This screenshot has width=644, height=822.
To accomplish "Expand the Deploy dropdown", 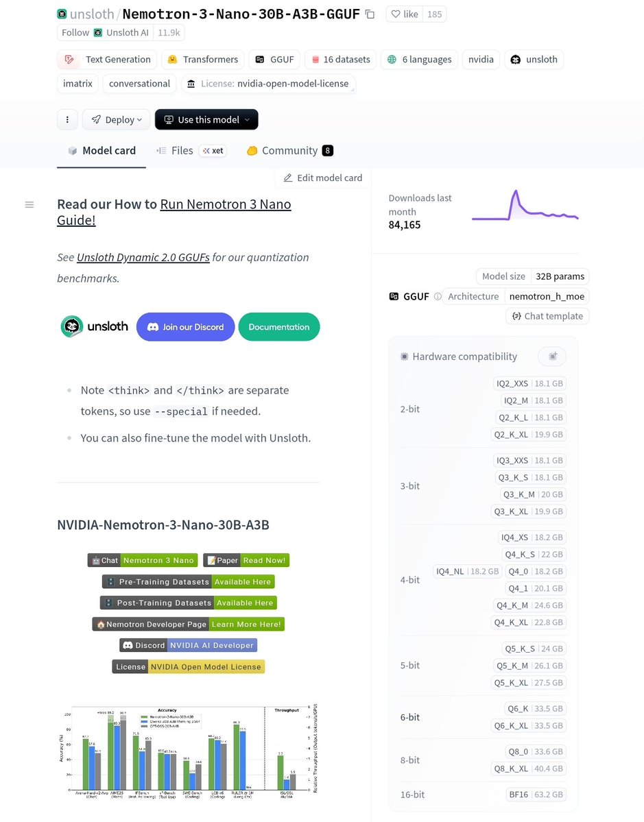I will point(117,119).
